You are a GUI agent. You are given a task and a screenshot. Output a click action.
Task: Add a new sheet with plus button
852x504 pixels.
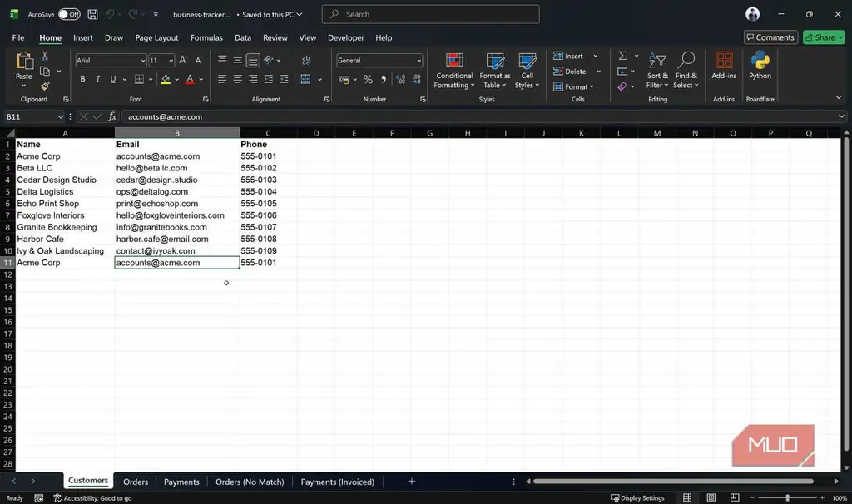[x=411, y=482]
